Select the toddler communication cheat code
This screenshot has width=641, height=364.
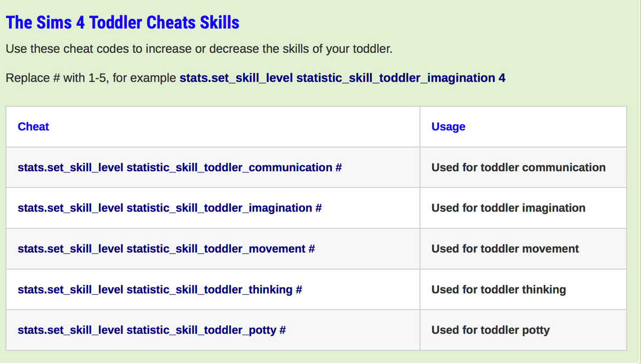(180, 167)
